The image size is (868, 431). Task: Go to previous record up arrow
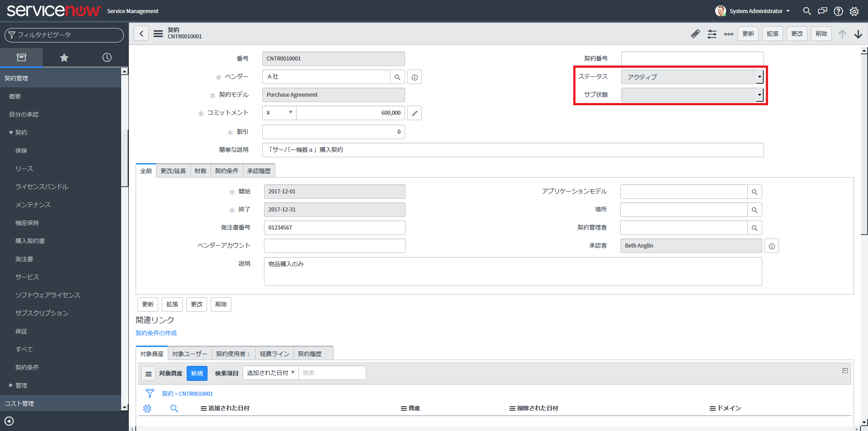[842, 34]
